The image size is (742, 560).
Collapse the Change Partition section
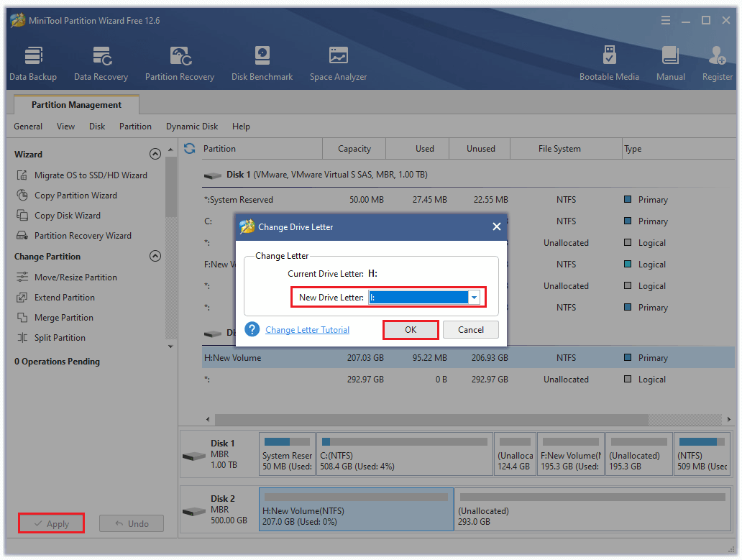click(x=155, y=256)
